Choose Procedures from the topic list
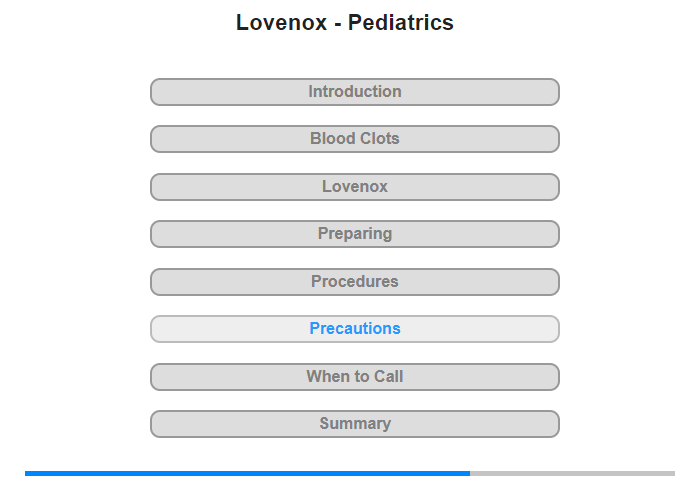Image resolution: width=700 pixels, height=480 pixels. coord(354,282)
